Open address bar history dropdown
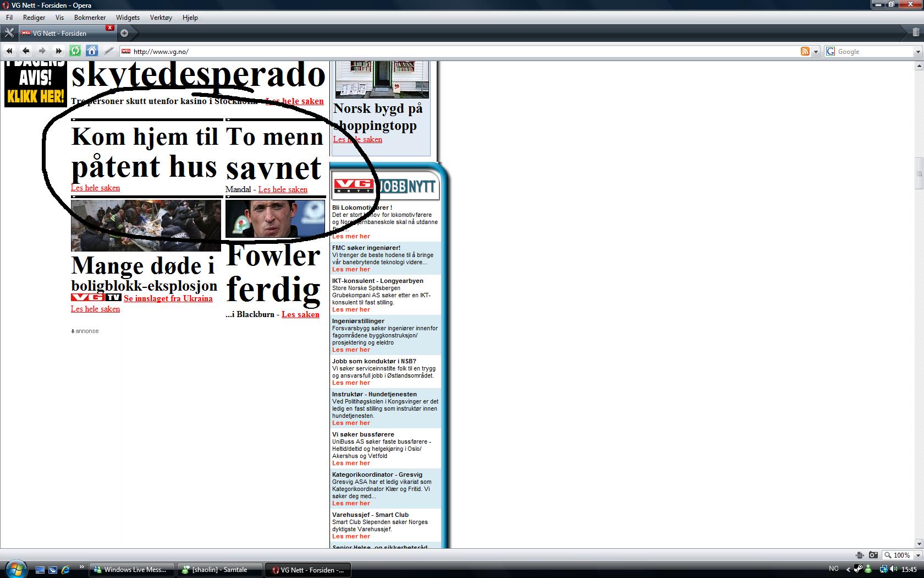 pyautogui.click(x=816, y=51)
